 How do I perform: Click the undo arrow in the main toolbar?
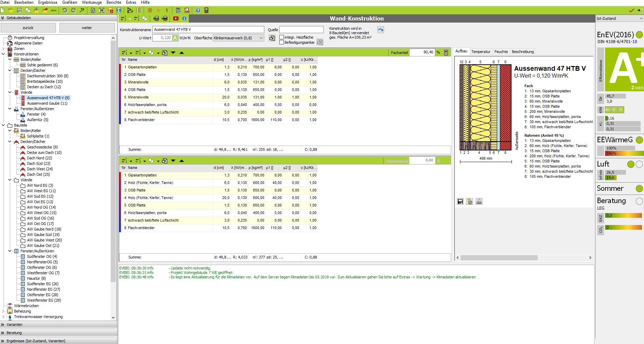65,10
